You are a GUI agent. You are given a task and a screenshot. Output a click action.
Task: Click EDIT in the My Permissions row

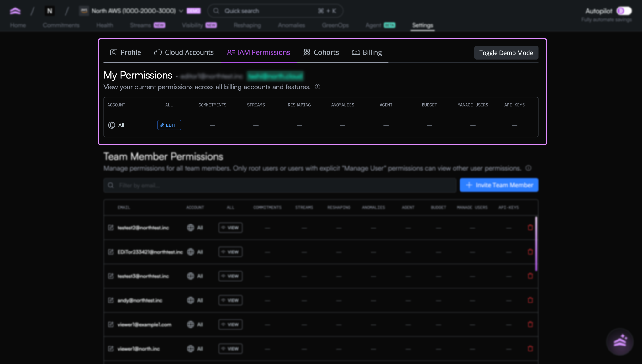[x=169, y=125]
